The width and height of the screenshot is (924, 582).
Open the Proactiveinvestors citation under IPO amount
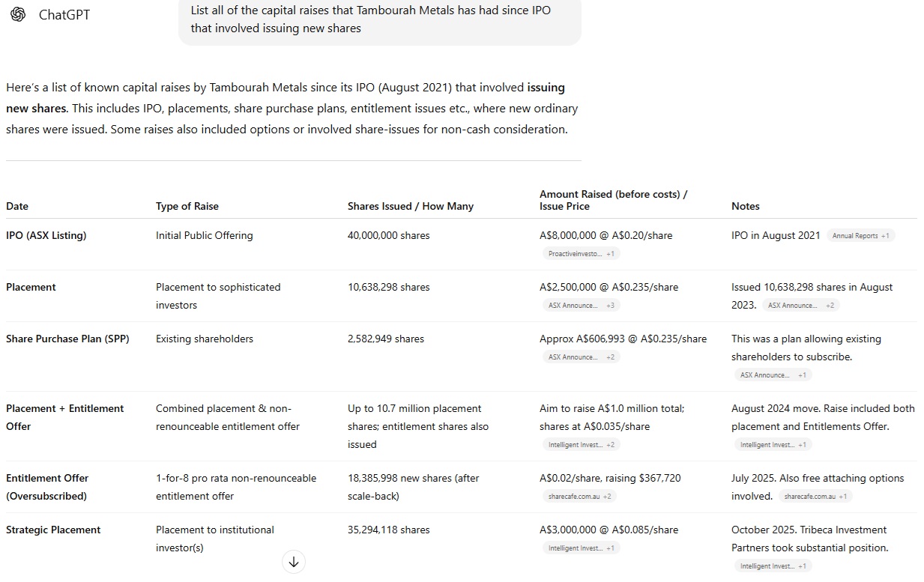click(580, 254)
